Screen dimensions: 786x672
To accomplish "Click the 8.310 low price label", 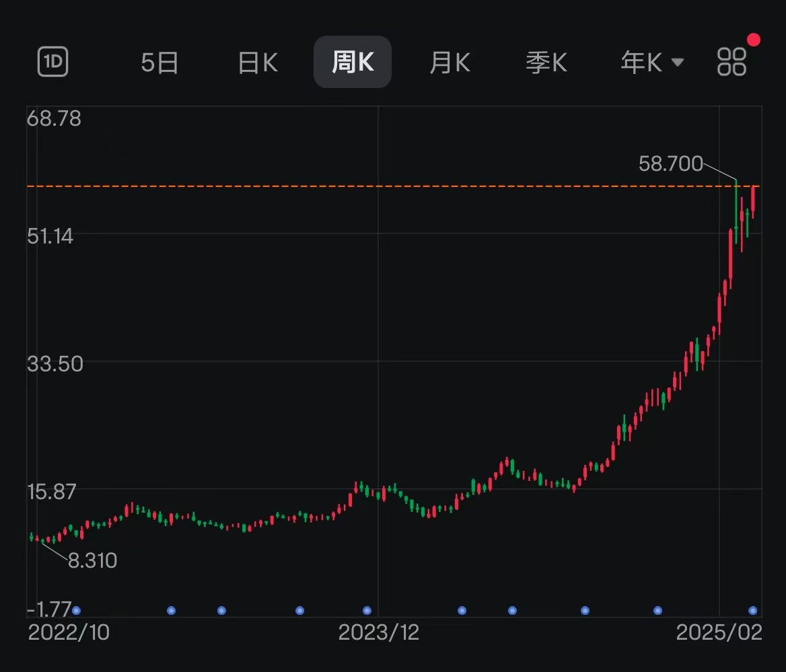I will (92, 560).
